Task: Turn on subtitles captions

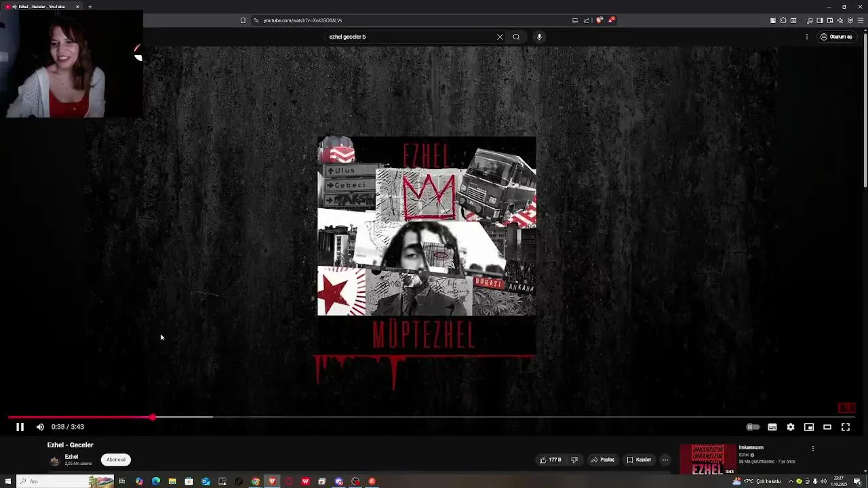Action: [772, 427]
